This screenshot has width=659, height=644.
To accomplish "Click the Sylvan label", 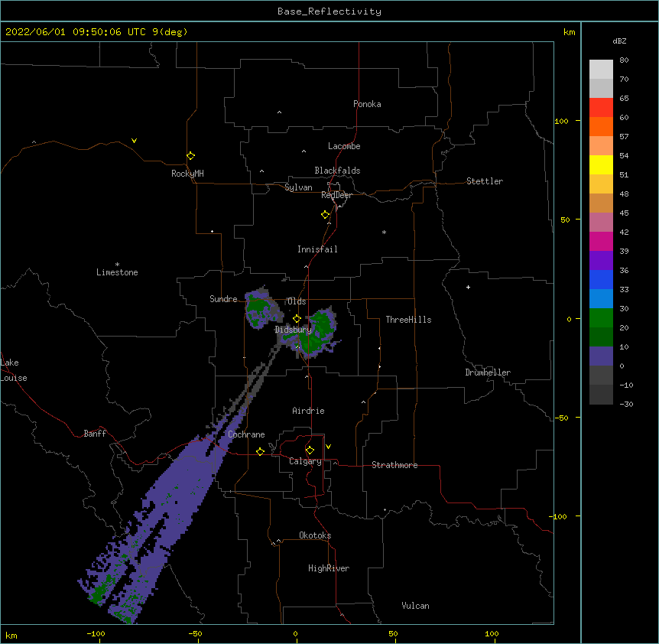I will 298,187.
